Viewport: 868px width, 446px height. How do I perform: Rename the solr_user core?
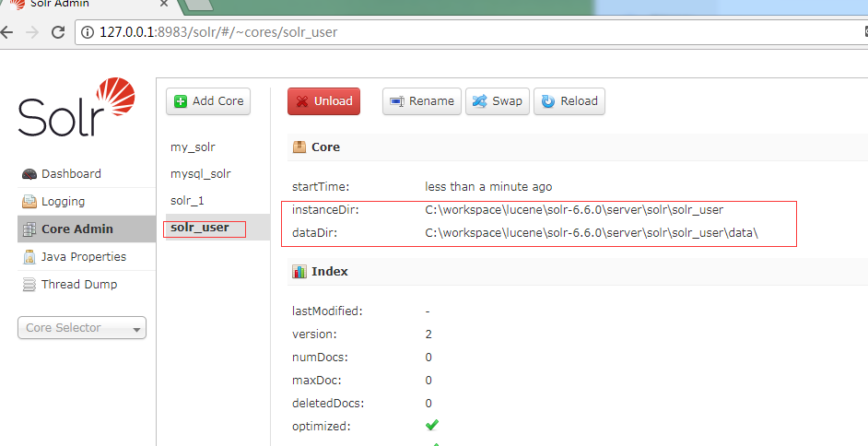422,101
